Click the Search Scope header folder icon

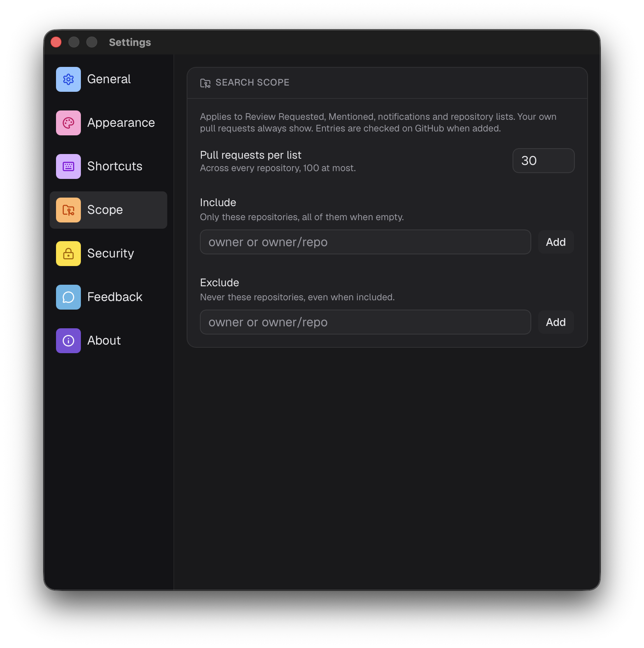205,83
